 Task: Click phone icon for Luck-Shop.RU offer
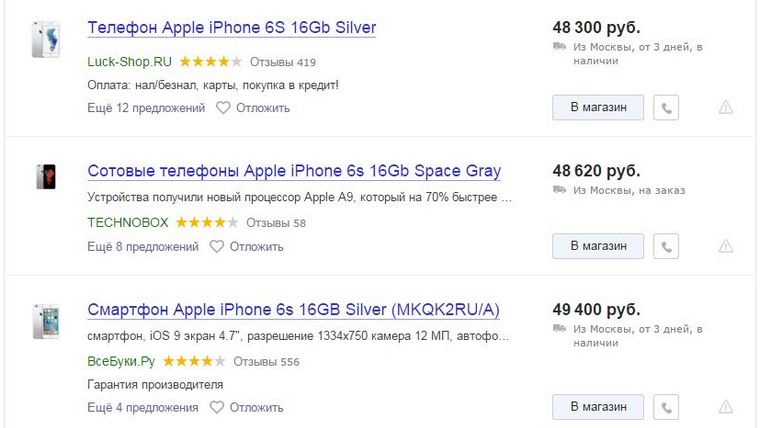666,107
